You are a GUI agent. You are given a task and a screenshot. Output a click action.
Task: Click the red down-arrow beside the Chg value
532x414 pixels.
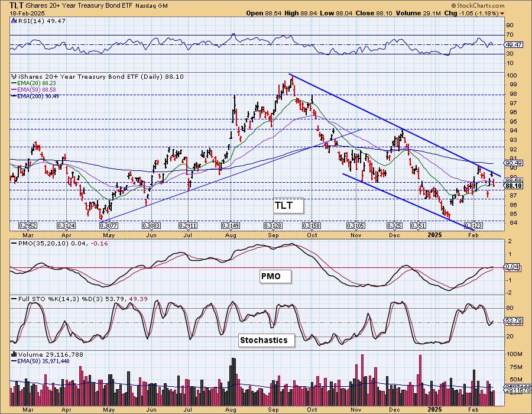(502, 14)
